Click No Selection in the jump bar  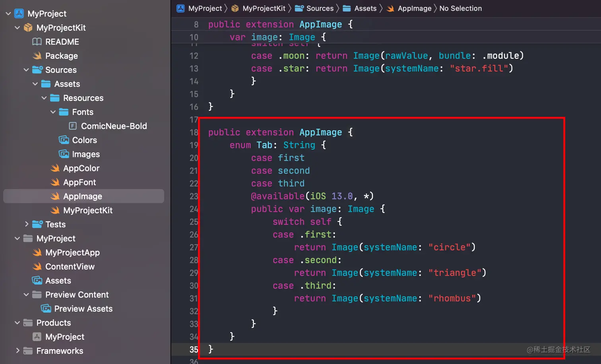461,8
